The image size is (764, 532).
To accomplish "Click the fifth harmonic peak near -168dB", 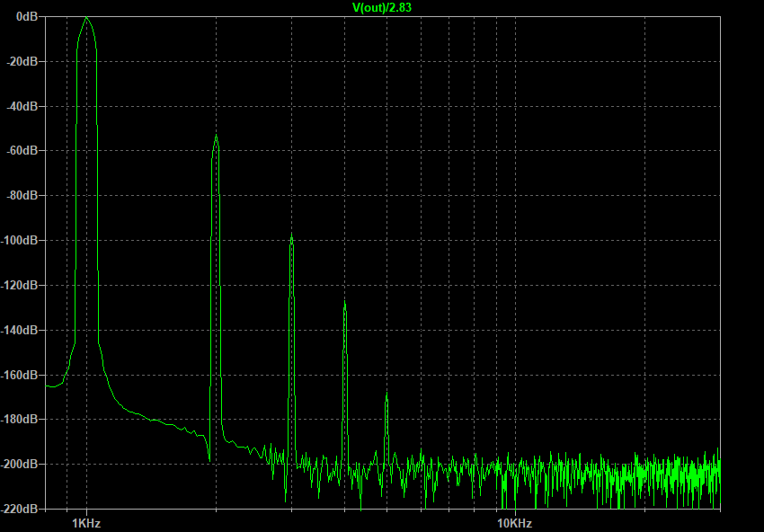I will pos(386,394).
